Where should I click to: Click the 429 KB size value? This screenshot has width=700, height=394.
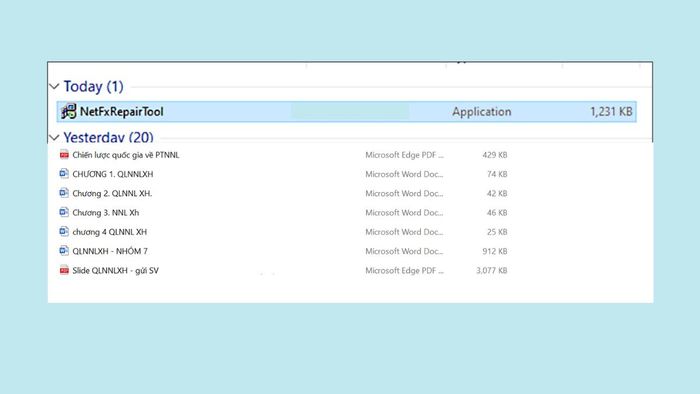[495, 155]
